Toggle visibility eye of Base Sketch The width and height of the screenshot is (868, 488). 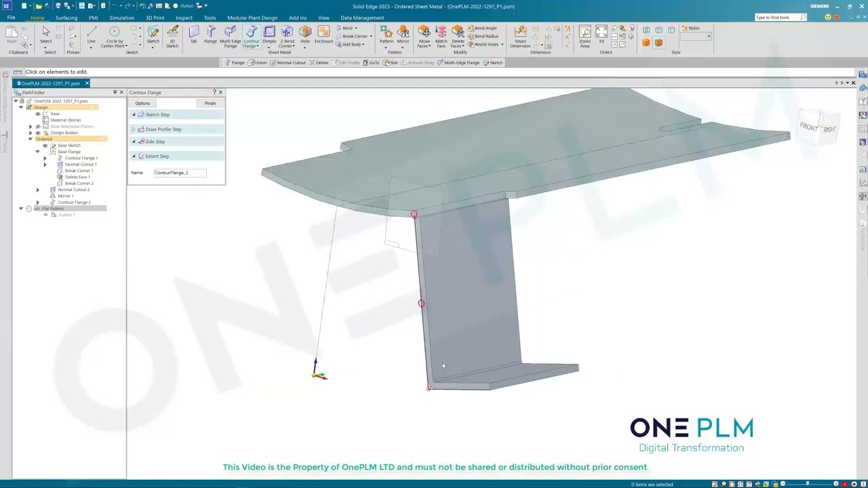(x=45, y=146)
